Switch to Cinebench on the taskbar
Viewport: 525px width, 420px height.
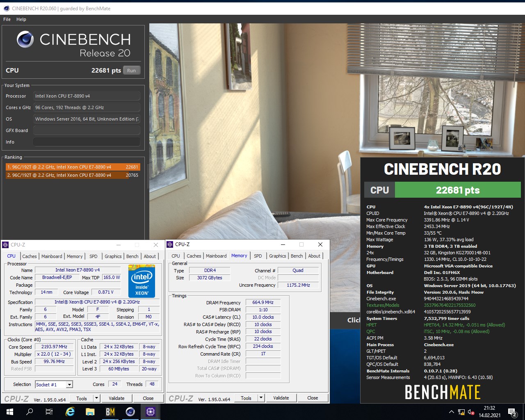coord(130,412)
